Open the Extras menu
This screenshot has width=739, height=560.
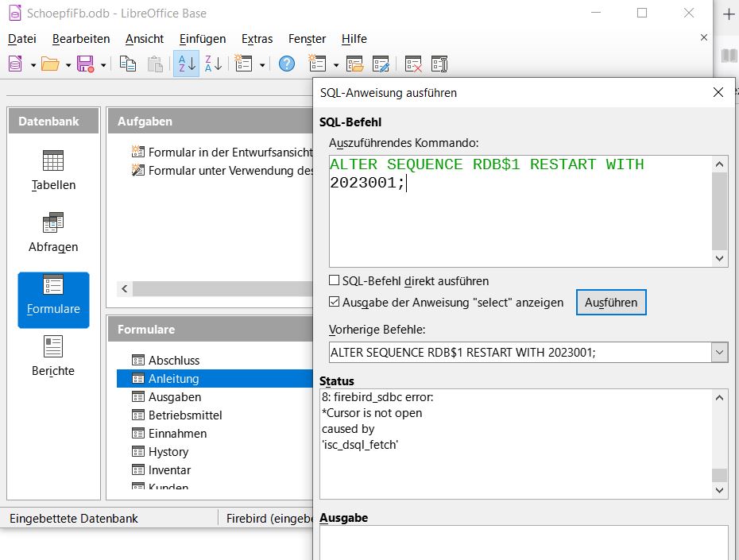[257, 39]
